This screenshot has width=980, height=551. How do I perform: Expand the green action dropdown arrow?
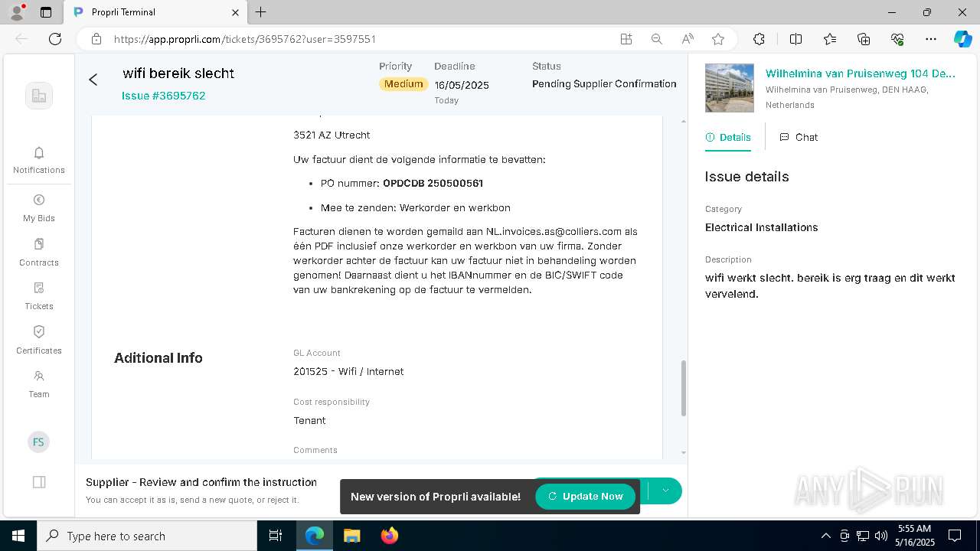(x=665, y=491)
